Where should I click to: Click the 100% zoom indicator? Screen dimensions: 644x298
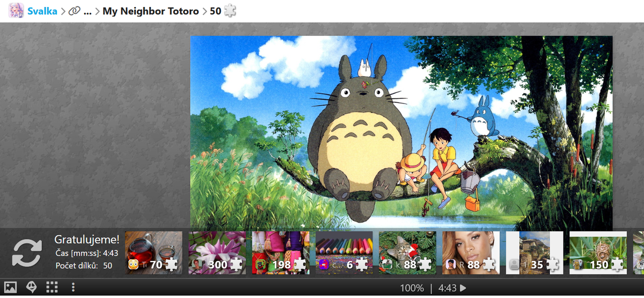tap(412, 288)
